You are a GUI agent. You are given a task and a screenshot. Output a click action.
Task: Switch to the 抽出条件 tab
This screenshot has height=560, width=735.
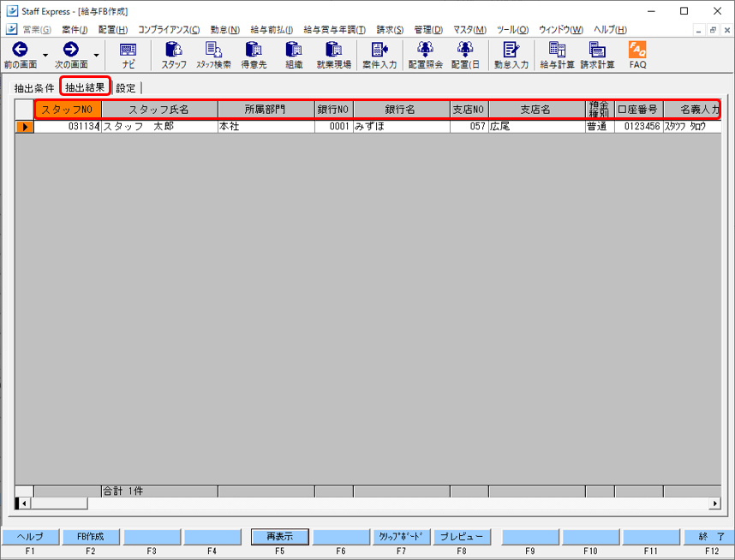[x=33, y=88]
